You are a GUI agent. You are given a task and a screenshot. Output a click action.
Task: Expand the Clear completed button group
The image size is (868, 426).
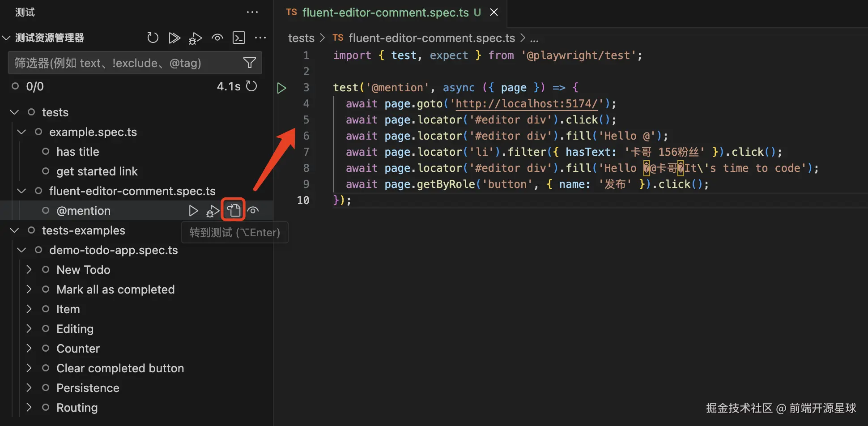(29, 368)
